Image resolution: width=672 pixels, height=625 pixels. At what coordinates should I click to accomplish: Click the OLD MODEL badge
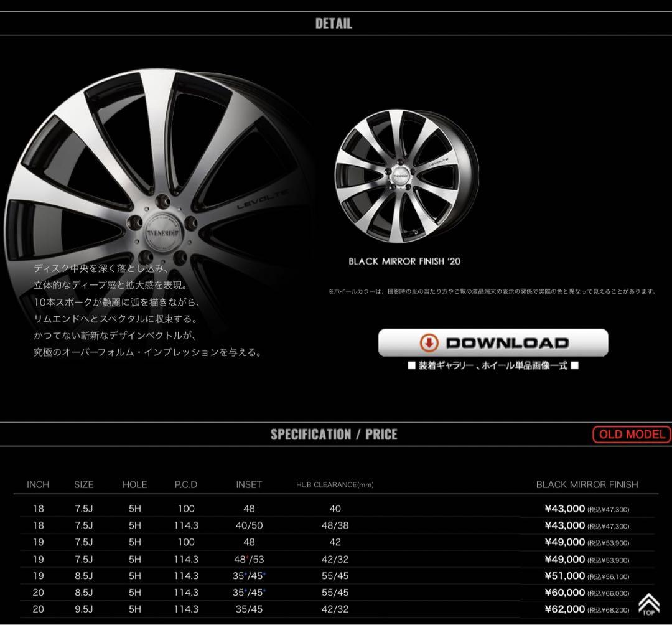click(632, 435)
